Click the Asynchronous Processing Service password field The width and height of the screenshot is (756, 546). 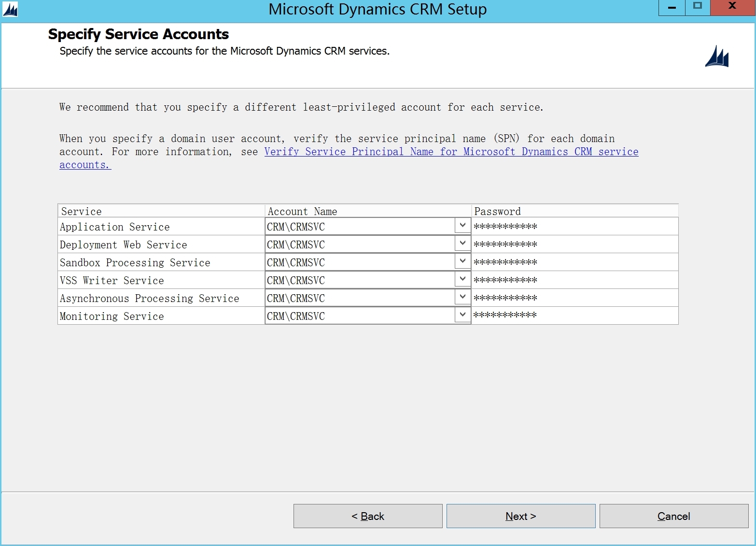(x=574, y=298)
